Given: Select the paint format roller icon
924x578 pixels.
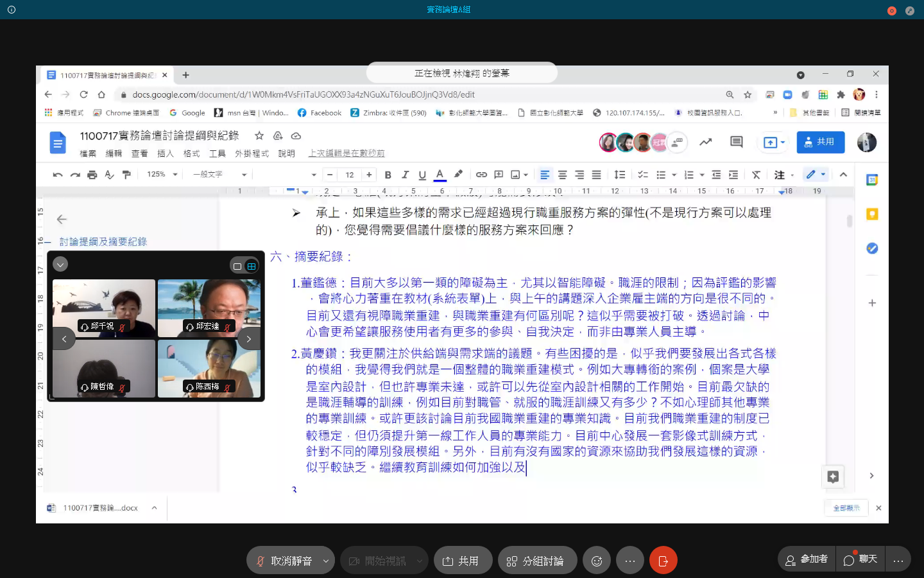Looking at the screenshot, I should pyautogui.click(x=126, y=175).
